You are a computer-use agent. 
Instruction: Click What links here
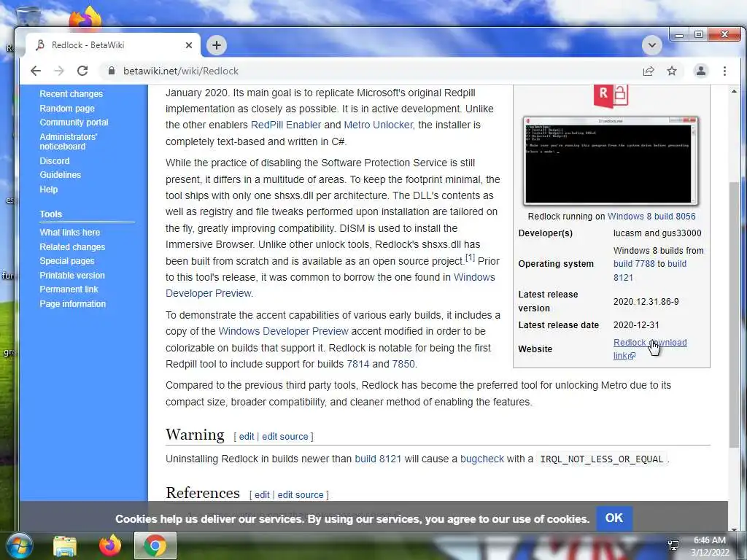[69, 233]
